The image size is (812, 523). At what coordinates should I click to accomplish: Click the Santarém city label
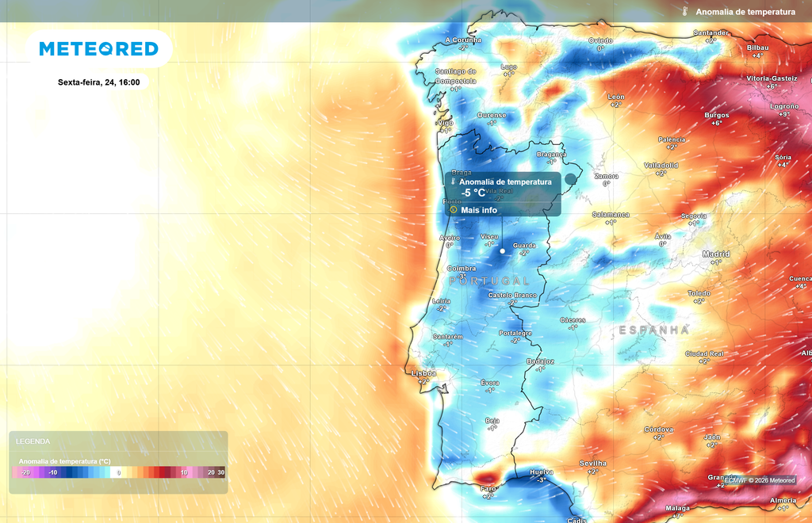point(448,337)
